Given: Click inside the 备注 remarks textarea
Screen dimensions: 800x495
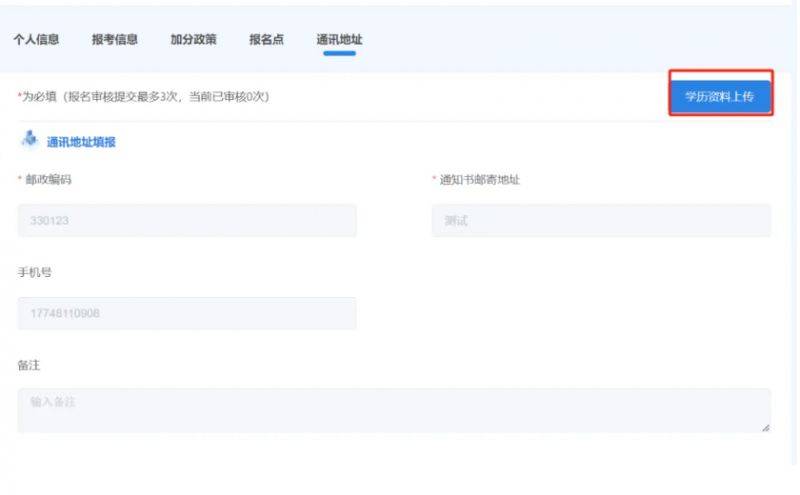Looking at the screenshot, I should coord(394,410).
